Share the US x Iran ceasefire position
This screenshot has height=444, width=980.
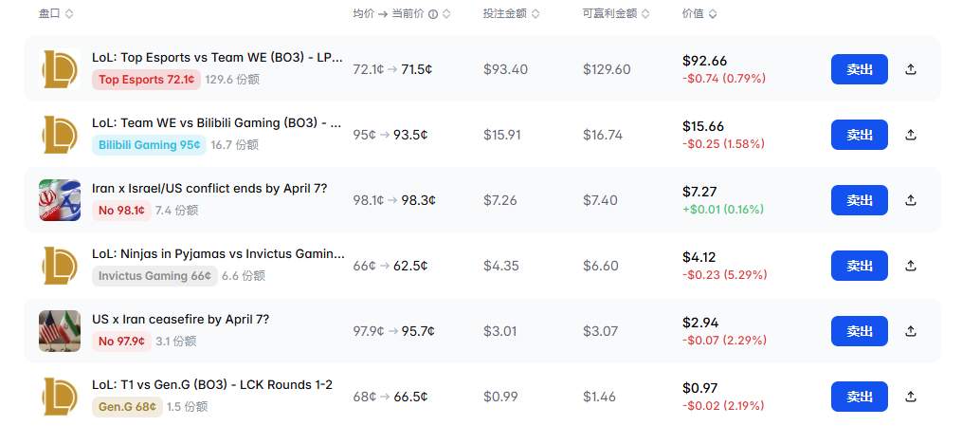click(x=911, y=331)
